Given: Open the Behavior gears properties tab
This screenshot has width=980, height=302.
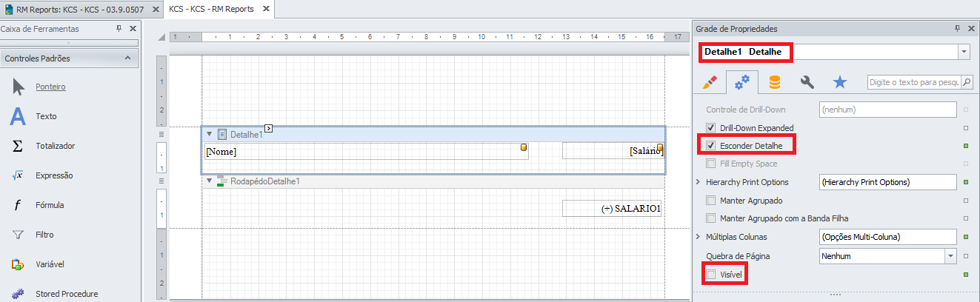Looking at the screenshot, I should coord(741,82).
